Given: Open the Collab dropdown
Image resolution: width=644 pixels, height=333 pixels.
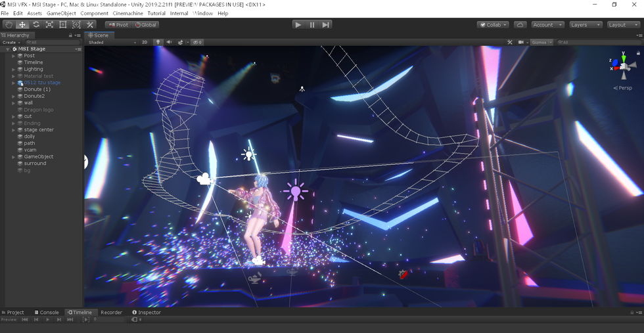Looking at the screenshot, I should tap(493, 25).
